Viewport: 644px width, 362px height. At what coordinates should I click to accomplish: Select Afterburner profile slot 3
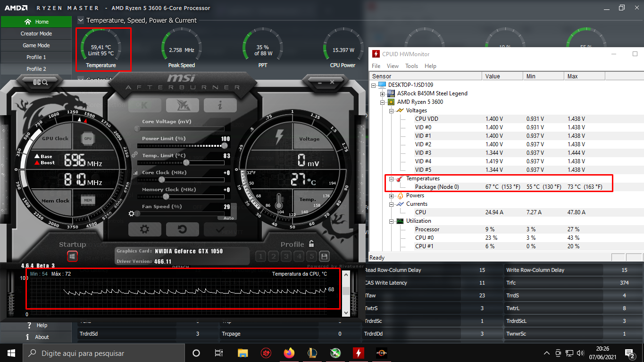tap(286, 256)
